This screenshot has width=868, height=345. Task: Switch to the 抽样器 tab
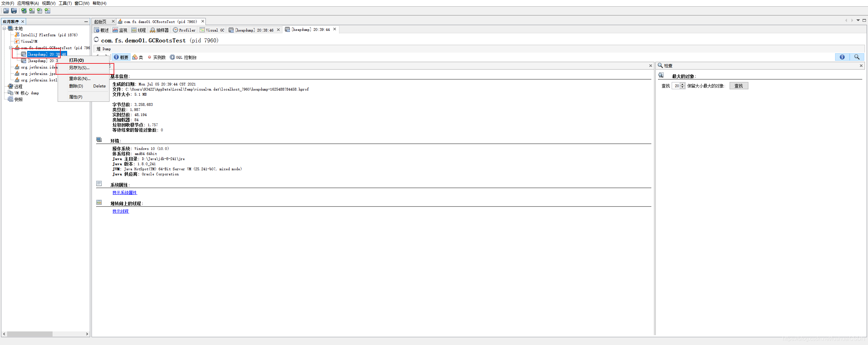click(159, 30)
